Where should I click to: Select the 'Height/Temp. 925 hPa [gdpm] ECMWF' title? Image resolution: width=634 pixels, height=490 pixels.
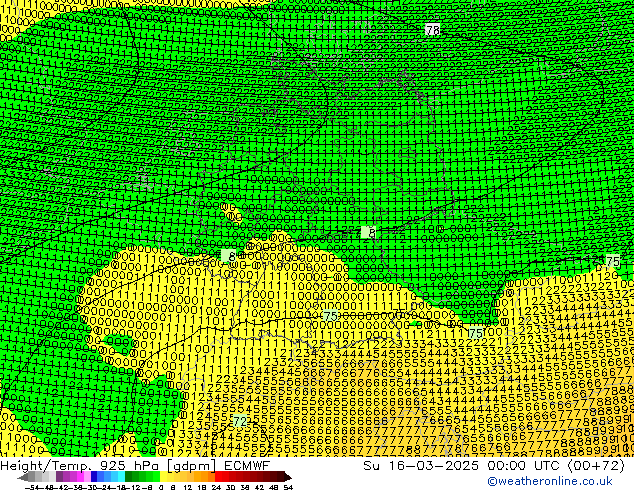pyautogui.click(x=135, y=466)
